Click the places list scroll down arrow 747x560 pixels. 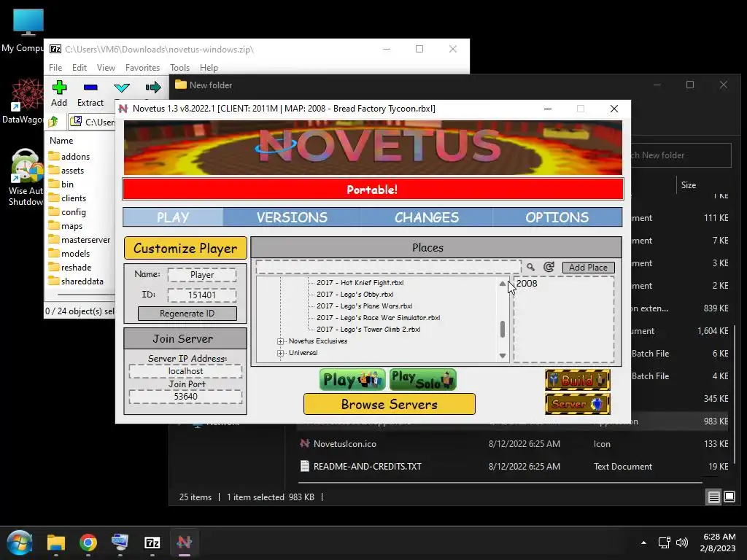503,356
